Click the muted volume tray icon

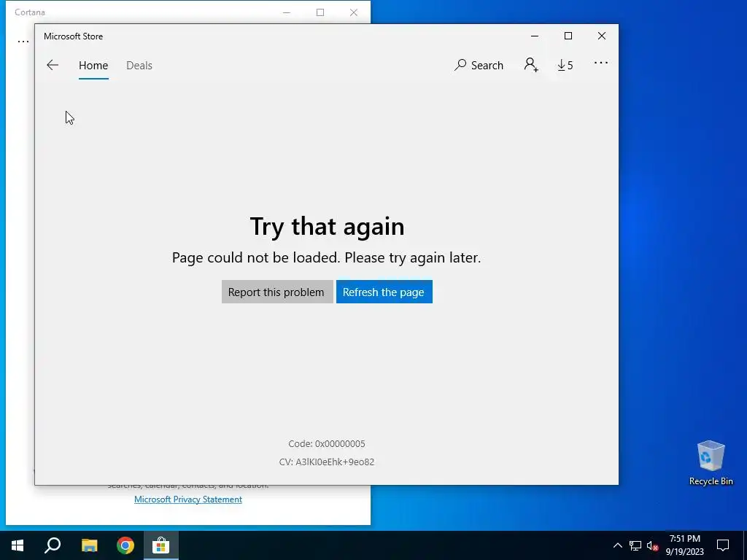click(x=652, y=545)
